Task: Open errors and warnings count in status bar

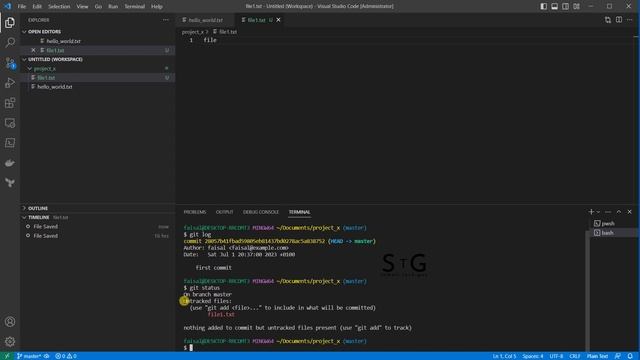Action: pyautogui.click(x=66, y=356)
